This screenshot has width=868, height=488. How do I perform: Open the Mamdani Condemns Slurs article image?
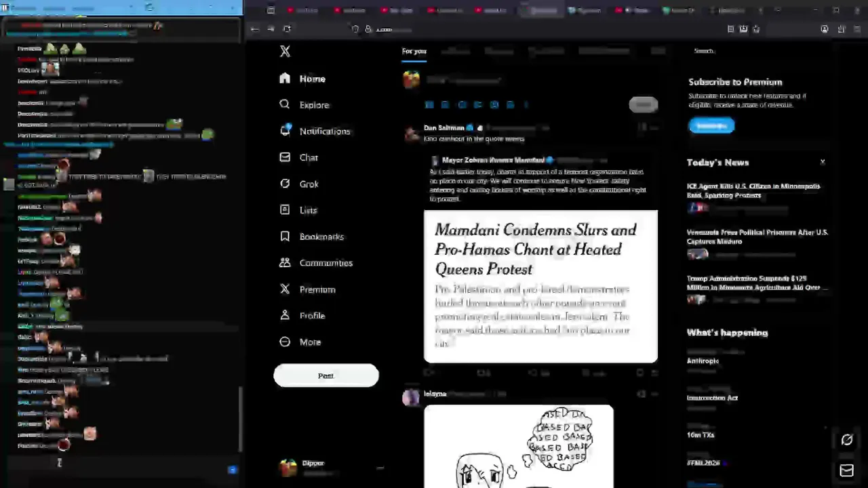pos(540,287)
